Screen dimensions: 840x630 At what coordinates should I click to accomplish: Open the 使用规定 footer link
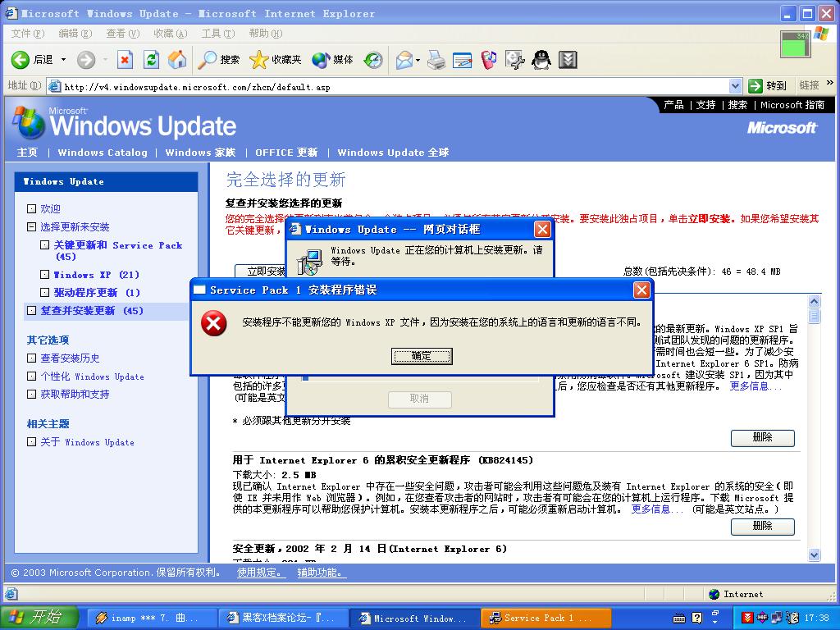259,573
